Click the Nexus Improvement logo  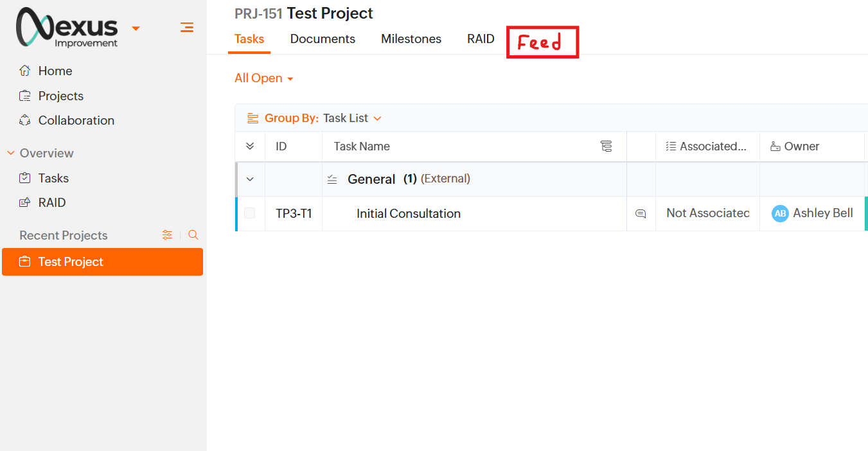67,28
